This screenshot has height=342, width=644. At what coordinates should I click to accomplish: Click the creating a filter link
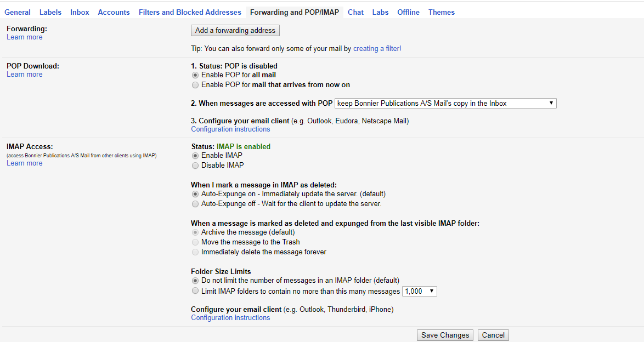(376, 48)
